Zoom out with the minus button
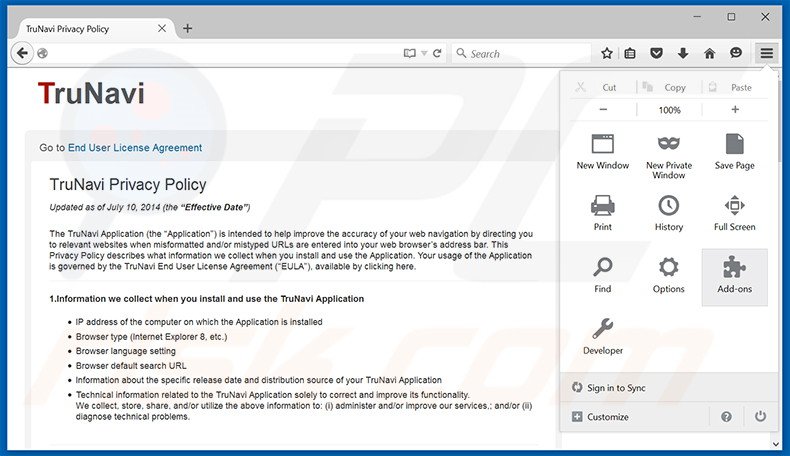The height and width of the screenshot is (456, 790). tap(603, 109)
